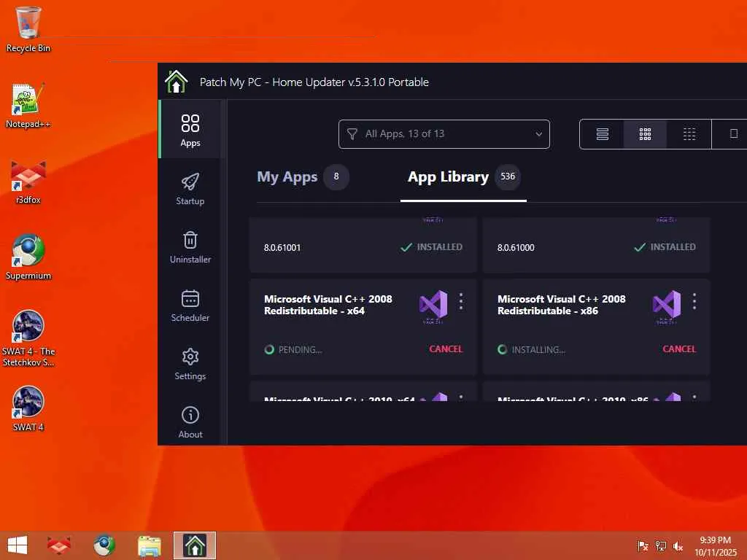Open Supermium from the taskbar

[x=104, y=545]
